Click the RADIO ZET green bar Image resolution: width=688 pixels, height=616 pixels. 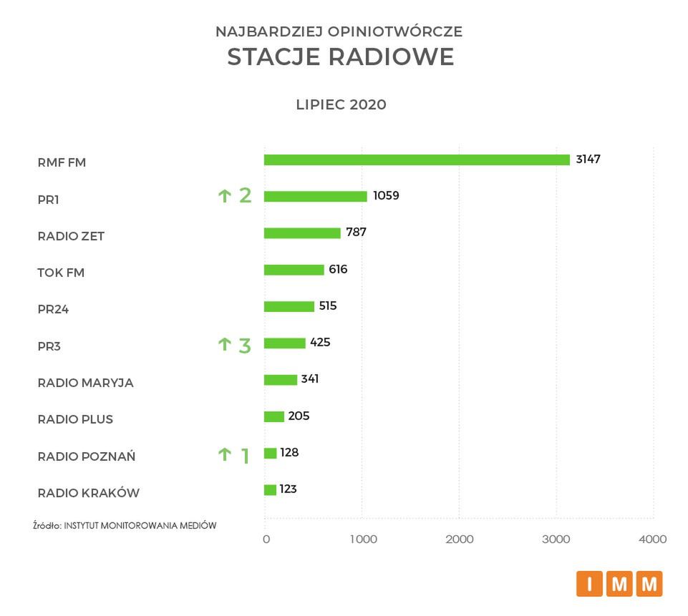click(302, 233)
